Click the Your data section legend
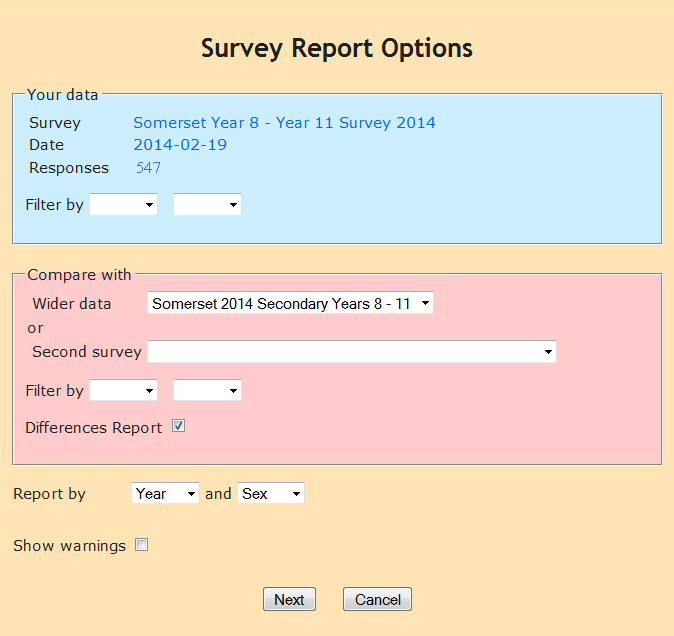The width and height of the screenshot is (674, 636). 62,95
